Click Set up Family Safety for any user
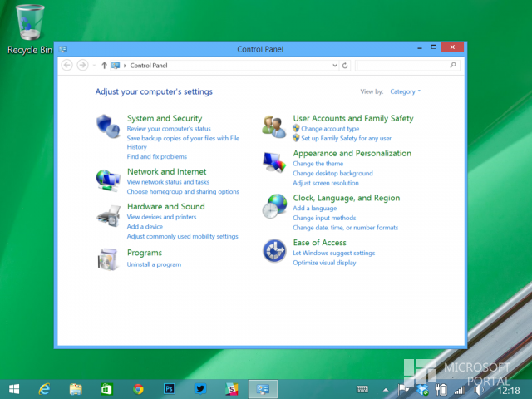Screen dimensions: 532x399 point(346,138)
